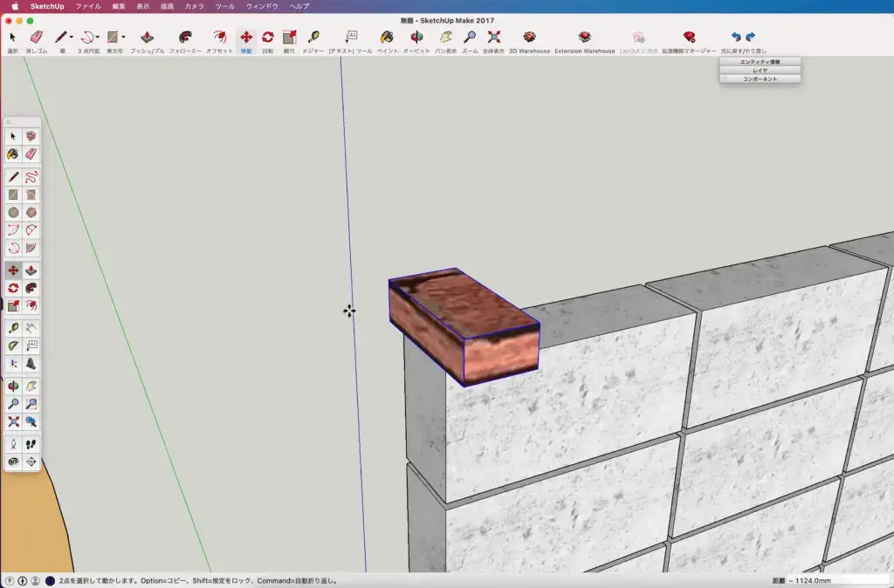Viewport: 894px width, 588px height.
Task: Click the Previous view icon in left palette
Action: 31,421
